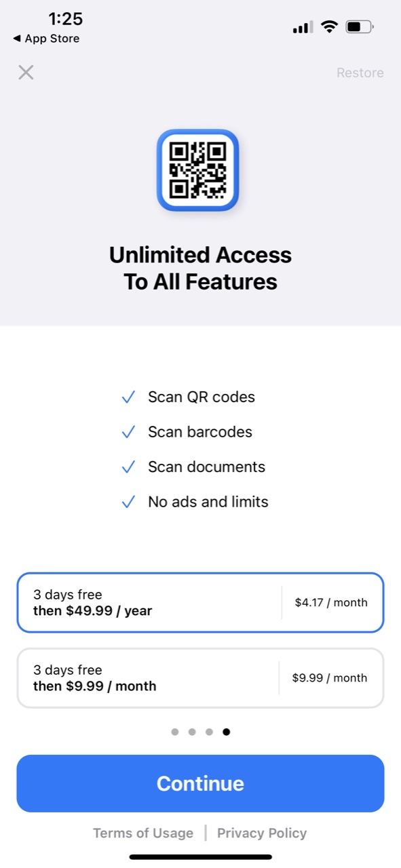Tap the first grey pagination dot

click(175, 732)
